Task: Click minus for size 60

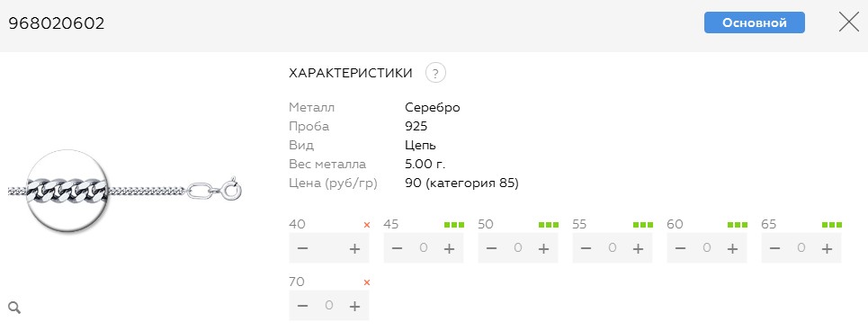Action: [680, 248]
